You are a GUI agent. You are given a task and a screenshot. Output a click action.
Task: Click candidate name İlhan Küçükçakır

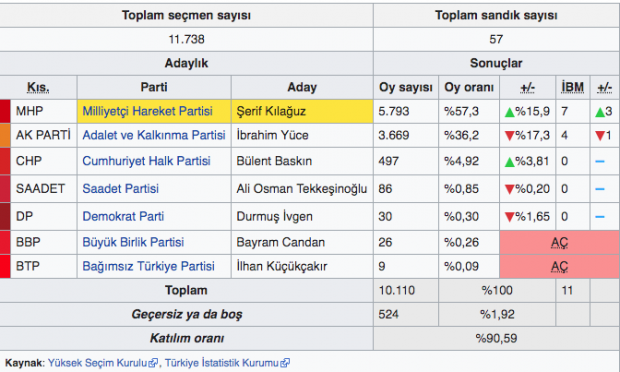pos(282,266)
